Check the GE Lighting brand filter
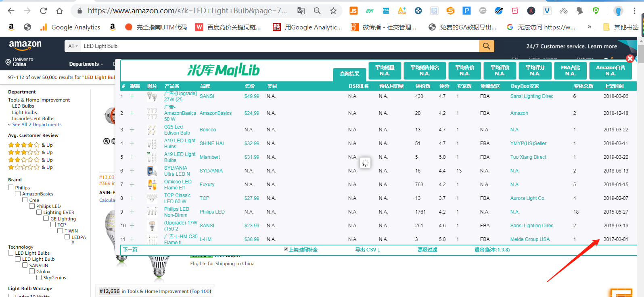Image resolution: width=644 pixels, height=297 pixels. [x=46, y=218]
